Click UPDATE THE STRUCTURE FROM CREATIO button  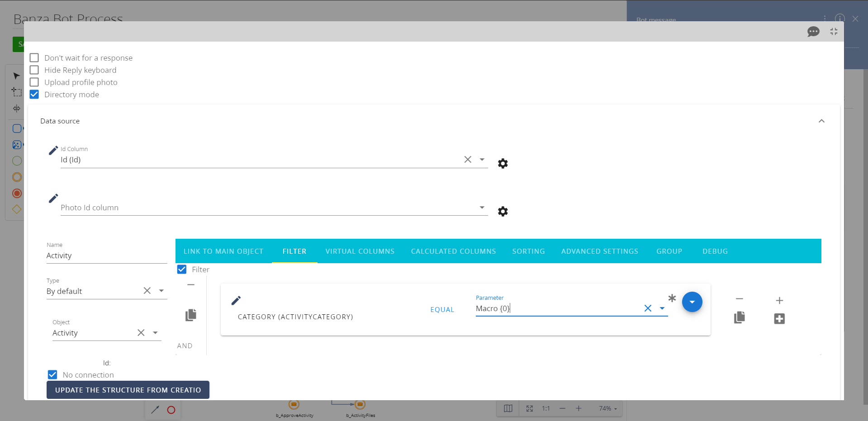(x=128, y=389)
